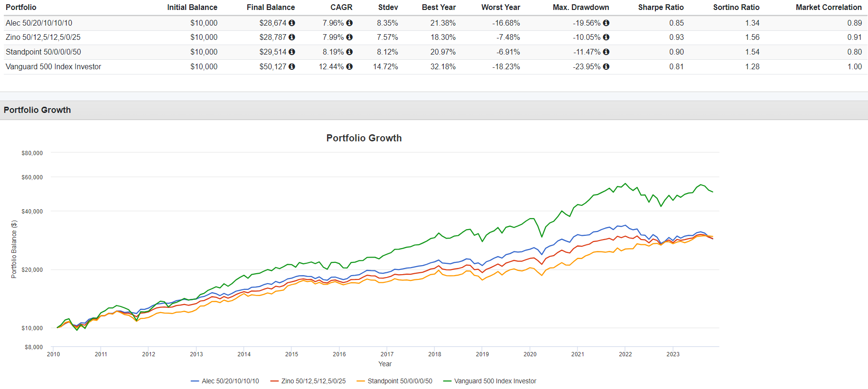This screenshot has width=868, height=389.
Task: Open info icon beside Standpoint's -11.47% max drawdown
Action: coord(606,52)
